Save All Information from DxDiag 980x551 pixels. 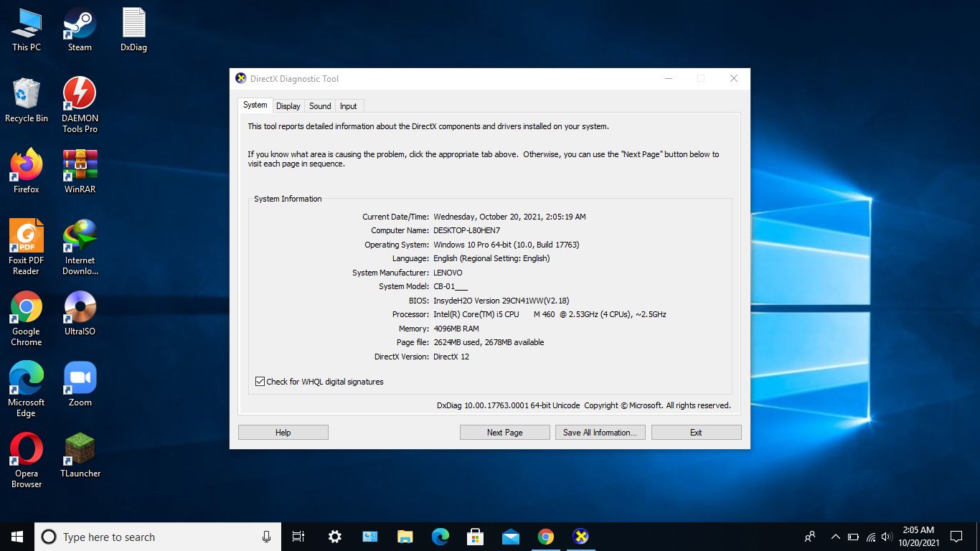click(x=600, y=432)
